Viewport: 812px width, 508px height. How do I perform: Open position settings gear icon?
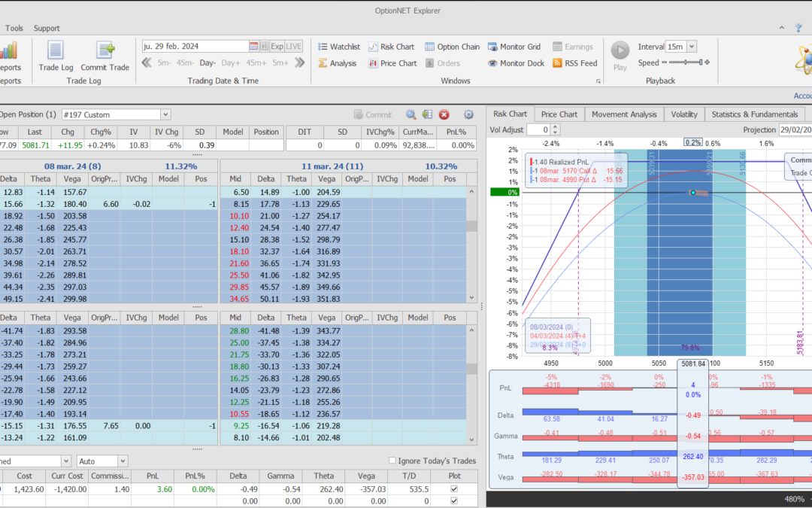click(x=468, y=114)
